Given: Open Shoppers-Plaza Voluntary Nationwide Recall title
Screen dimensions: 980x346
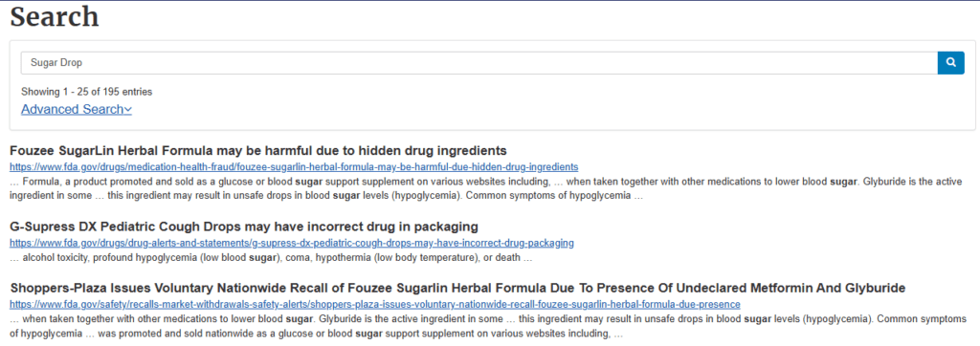Looking at the screenshot, I should (457, 289).
